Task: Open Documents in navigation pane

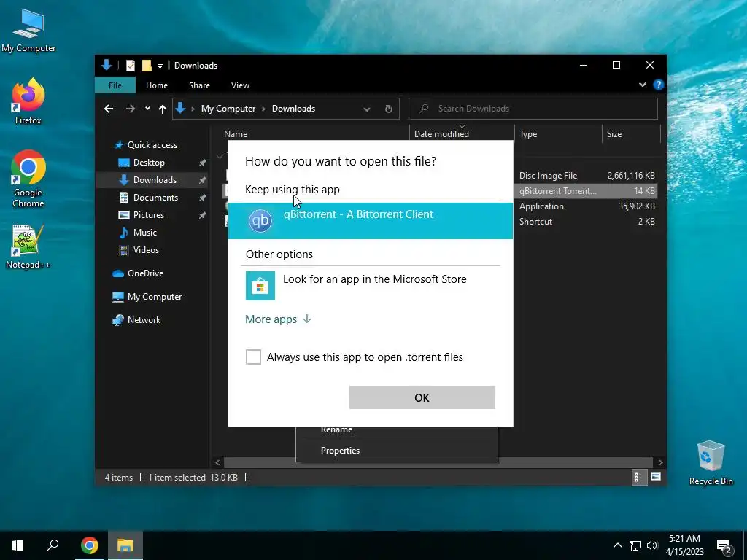Action: 155,197
